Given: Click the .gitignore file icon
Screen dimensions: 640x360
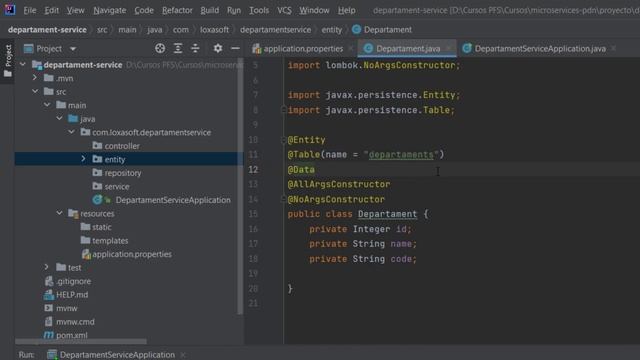Looking at the screenshot, I should point(49,281).
